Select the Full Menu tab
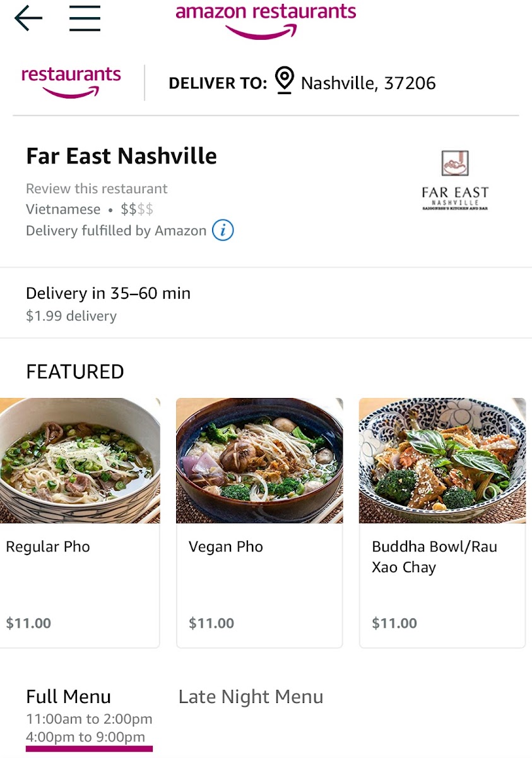The height and width of the screenshot is (758, 532). click(69, 697)
